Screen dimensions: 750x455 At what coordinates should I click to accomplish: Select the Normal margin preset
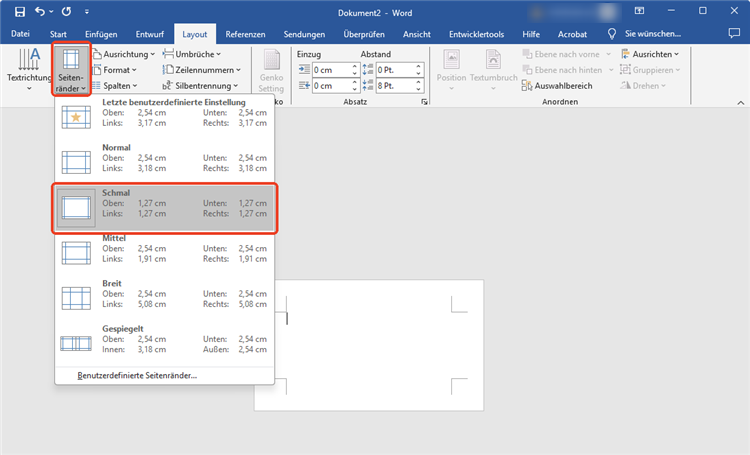click(165, 162)
